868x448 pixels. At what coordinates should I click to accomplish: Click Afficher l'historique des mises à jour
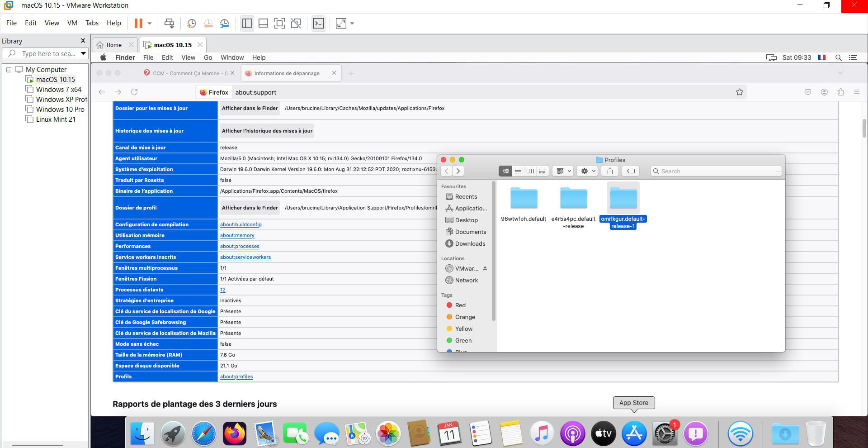pos(267,131)
